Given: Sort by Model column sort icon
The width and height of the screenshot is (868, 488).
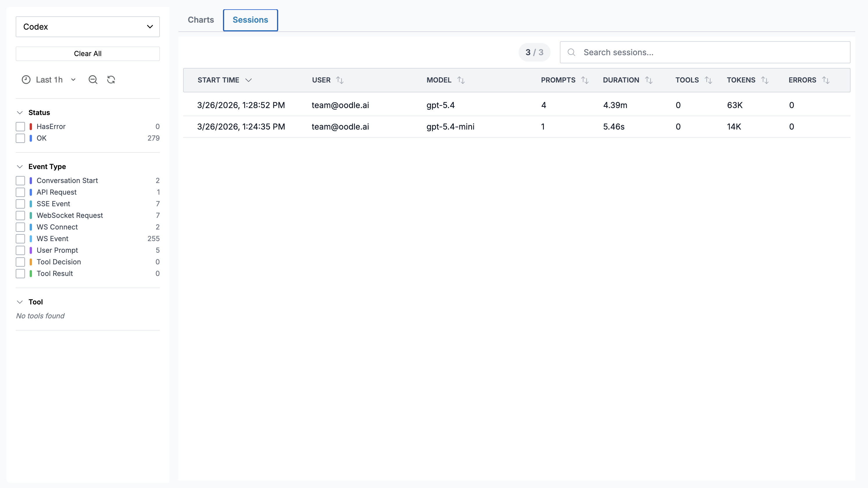Looking at the screenshot, I should coord(461,80).
